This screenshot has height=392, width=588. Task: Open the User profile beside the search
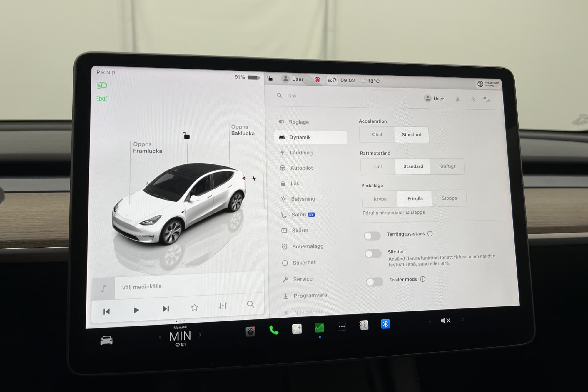[434, 99]
